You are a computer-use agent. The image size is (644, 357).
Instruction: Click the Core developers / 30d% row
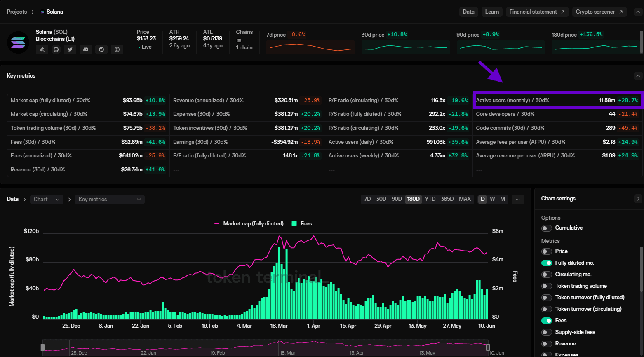tap(557, 114)
